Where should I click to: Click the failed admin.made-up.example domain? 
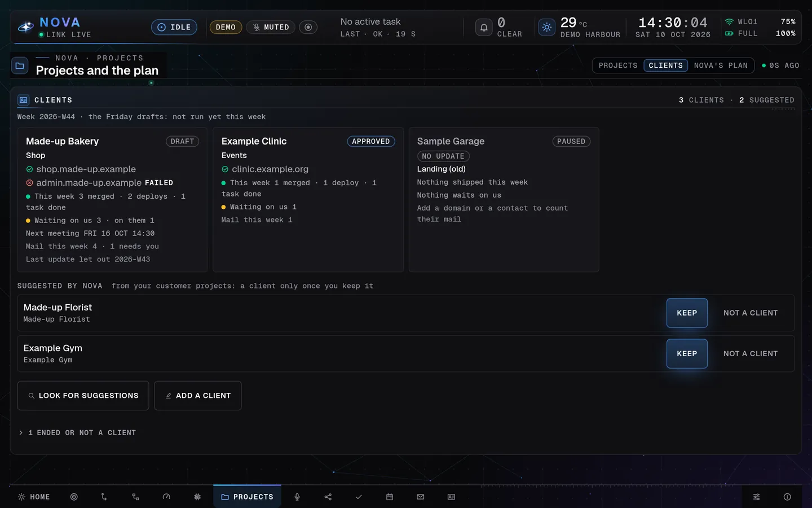(89, 183)
